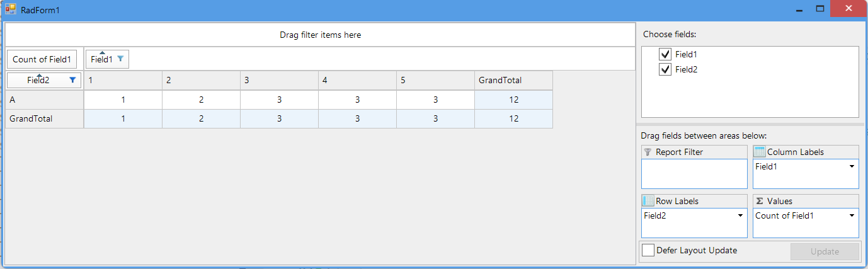Click the Row Labels table icon
Viewport: 868px width, 269px height.
(x=648, y=201)
